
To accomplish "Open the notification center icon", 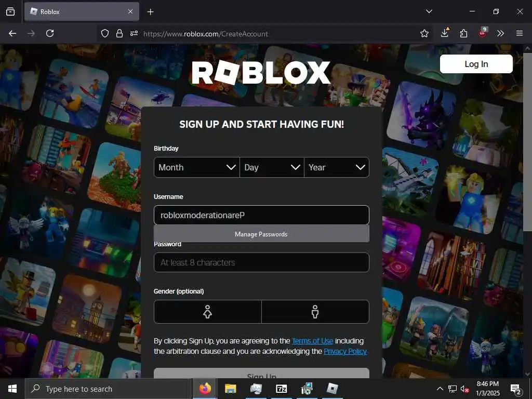I will click(516, 389).
